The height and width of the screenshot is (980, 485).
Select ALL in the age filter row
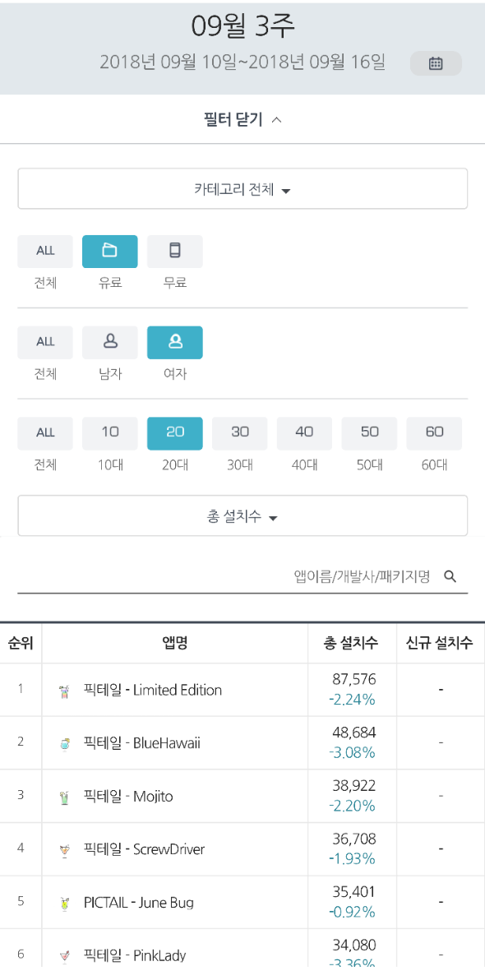[x=45, y=433]
